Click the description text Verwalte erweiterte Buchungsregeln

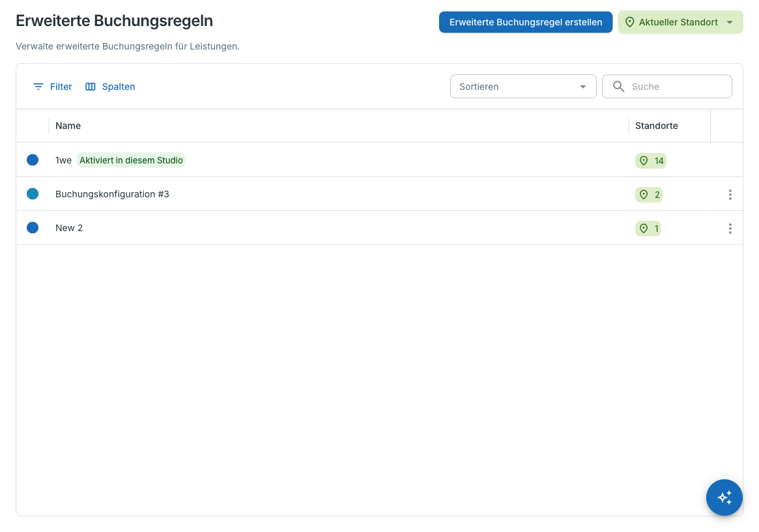pyautogui.click(x=128, y=46)
